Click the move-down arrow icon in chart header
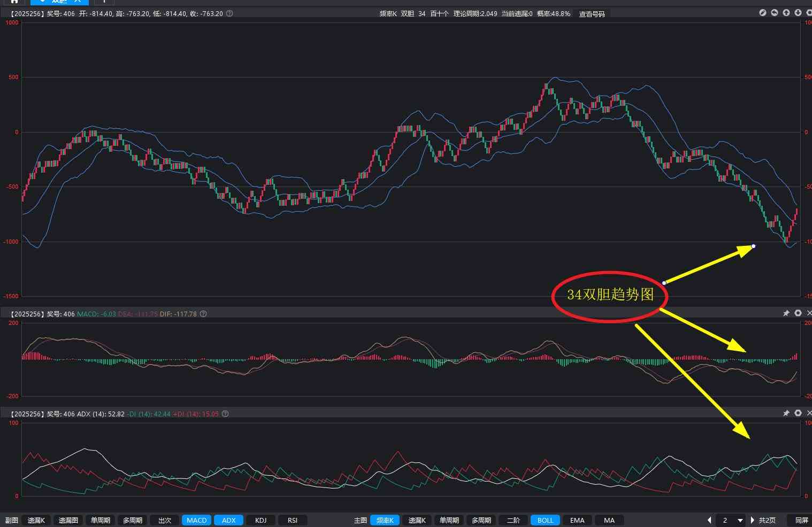Image resolution: width=812 pixels, height=527 pixels. point(798,13)
